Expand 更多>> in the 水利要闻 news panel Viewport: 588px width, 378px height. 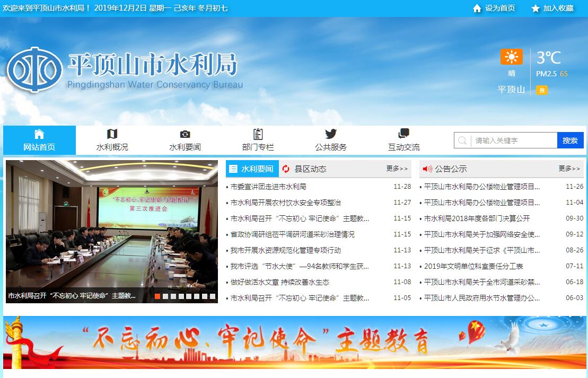(397, 169)
